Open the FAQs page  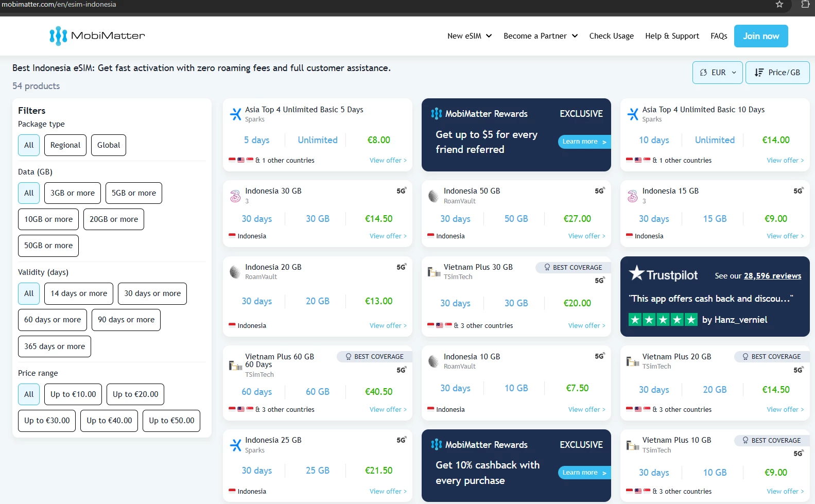[x=719, y=36]
